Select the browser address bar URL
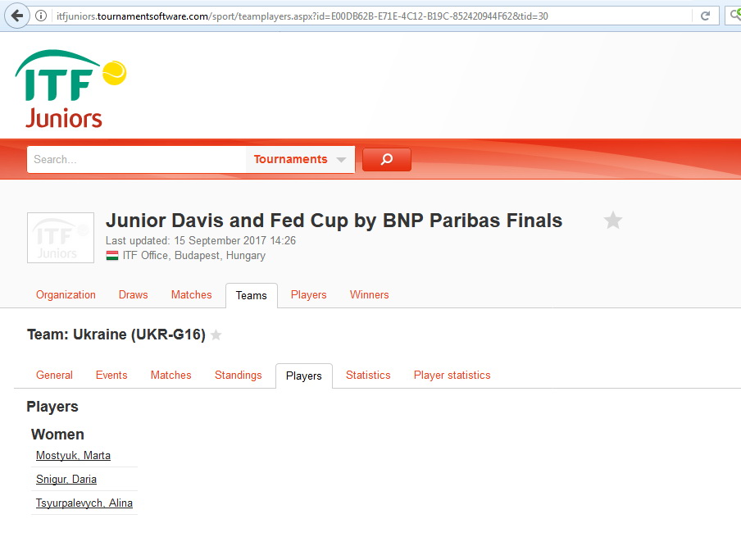Screen dimensions: 741x560 [302, 16]
